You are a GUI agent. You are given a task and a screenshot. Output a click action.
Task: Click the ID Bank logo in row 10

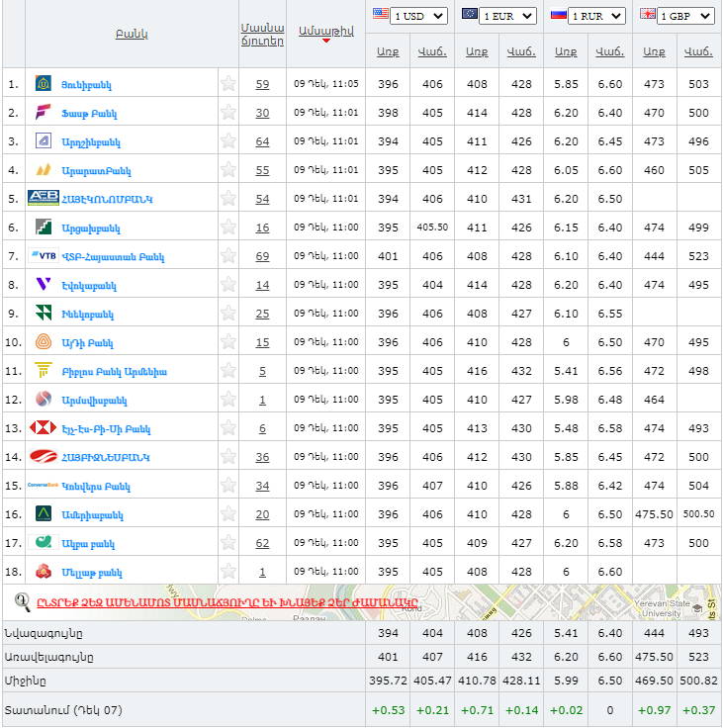pos(44,341)
